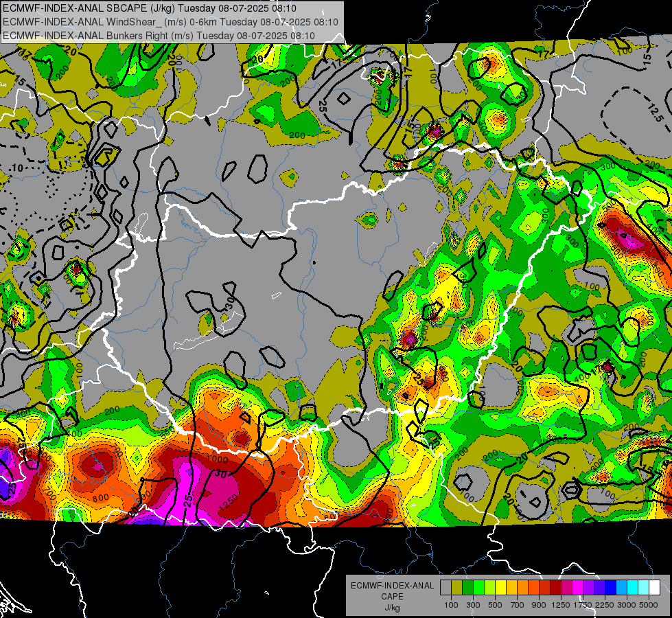The width and height of the screenshot is (672, 618).
Task: Click the J/kg unit label in the legend
Action: click(x=392, y=608)
